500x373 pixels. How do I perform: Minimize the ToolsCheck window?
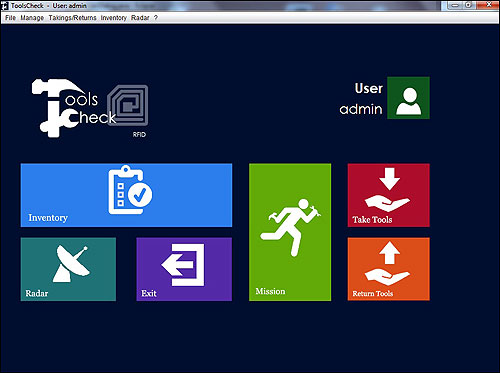455,5
